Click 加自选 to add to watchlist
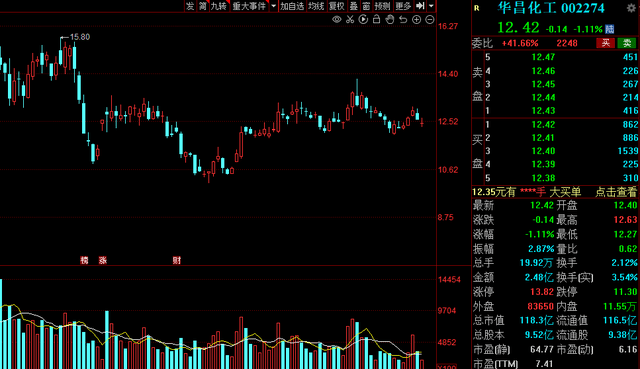 pyautogui.click(x=292, y=6)
